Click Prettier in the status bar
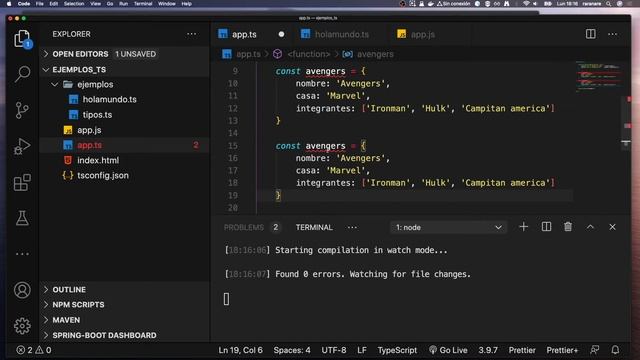The height and width of the screenshot is (360, 640). (522, 350)
